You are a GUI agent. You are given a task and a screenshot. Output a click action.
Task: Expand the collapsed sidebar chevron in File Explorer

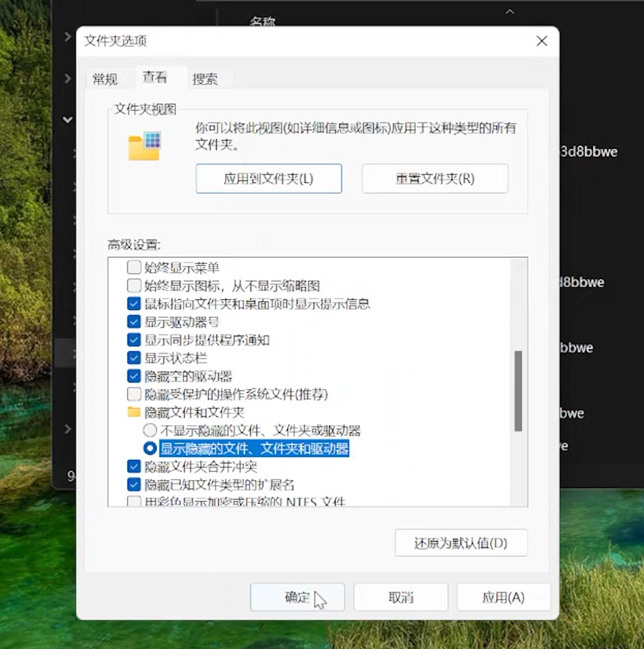(67, 37)
